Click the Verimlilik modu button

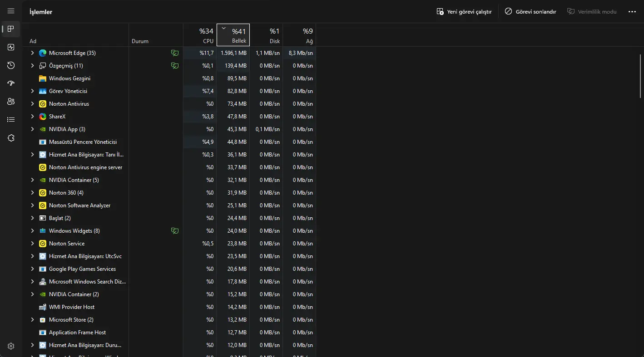(592, 12)
